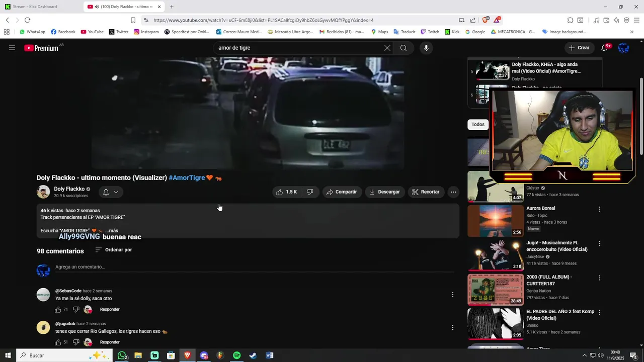This screenshot has height=362, width=644.
Task: Expand description with ...más
Action: click(x=112, y=231)
